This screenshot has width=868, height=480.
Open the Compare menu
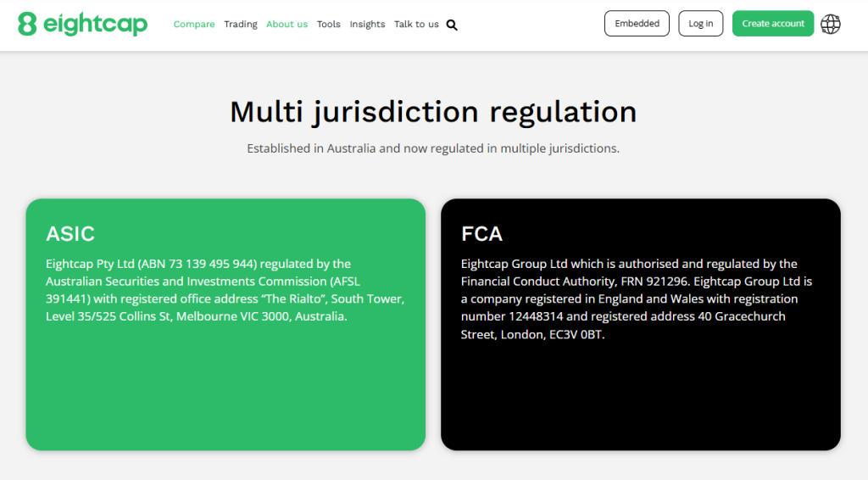click(194, 25)
